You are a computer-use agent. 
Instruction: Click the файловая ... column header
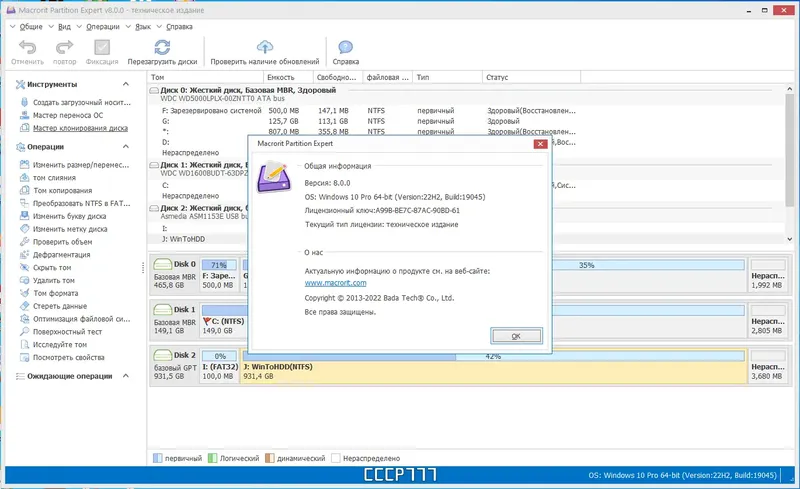[388, 77]
